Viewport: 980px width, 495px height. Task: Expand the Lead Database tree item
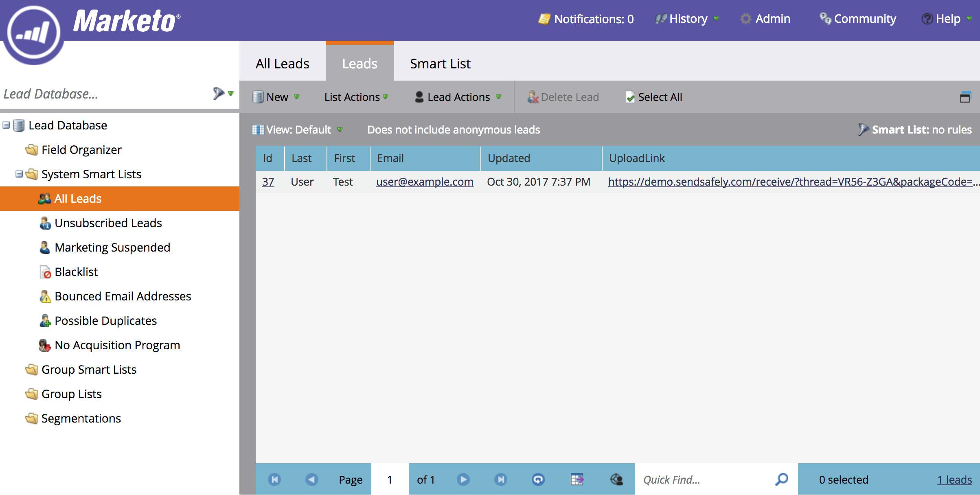tap(6, 125)
